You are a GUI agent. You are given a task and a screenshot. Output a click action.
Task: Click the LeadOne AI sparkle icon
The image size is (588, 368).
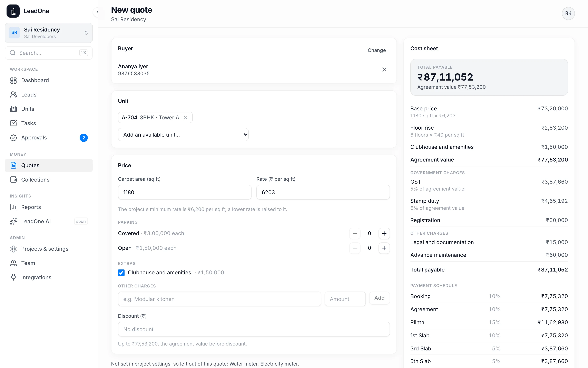(x=13, y=221)
